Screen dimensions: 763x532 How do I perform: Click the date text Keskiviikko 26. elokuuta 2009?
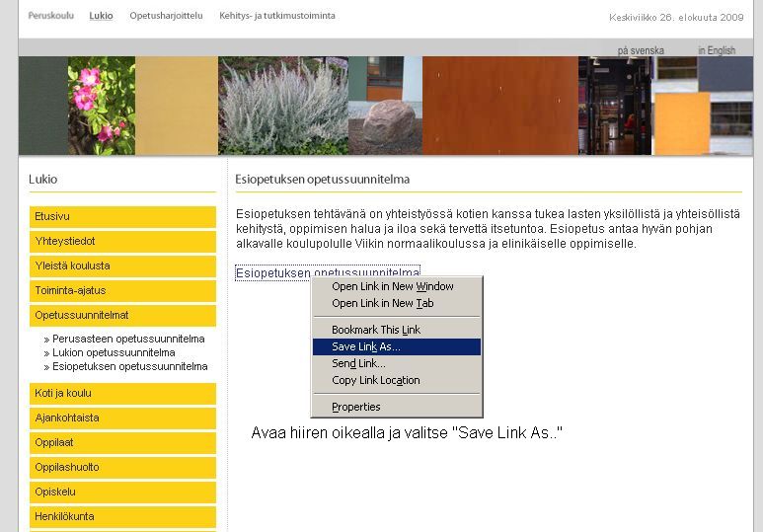[x=676, y=18]
